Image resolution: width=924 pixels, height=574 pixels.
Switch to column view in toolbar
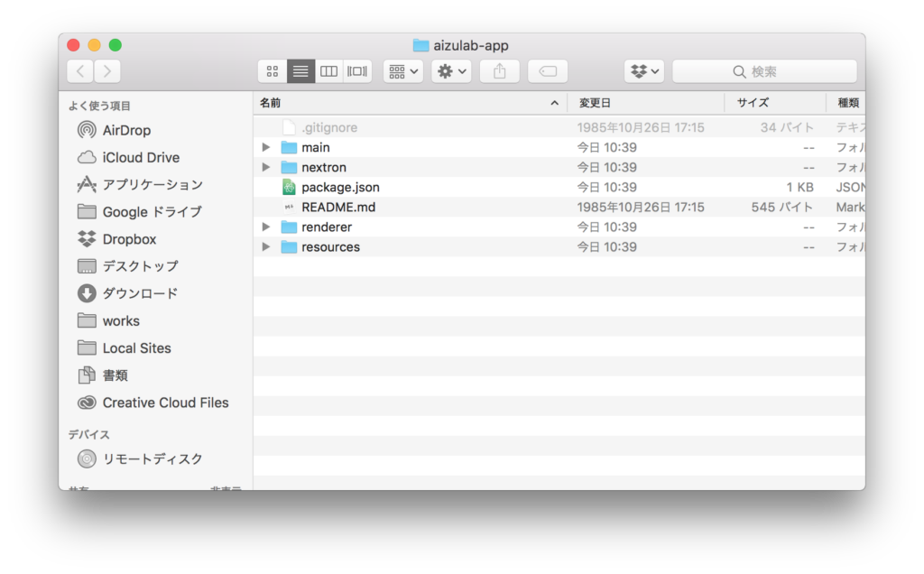329,71
